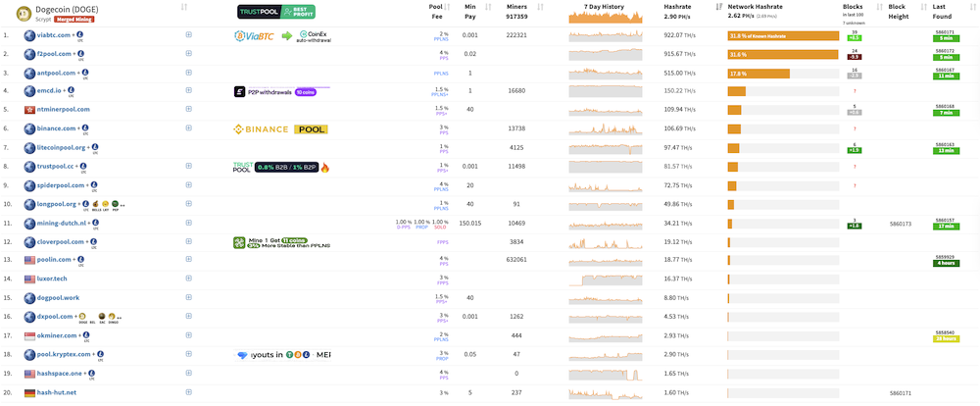Image resolution: width=980 pixels, height=406 pixels.
Task: Open the total 7 Day History chart
Action: [605, 18]
